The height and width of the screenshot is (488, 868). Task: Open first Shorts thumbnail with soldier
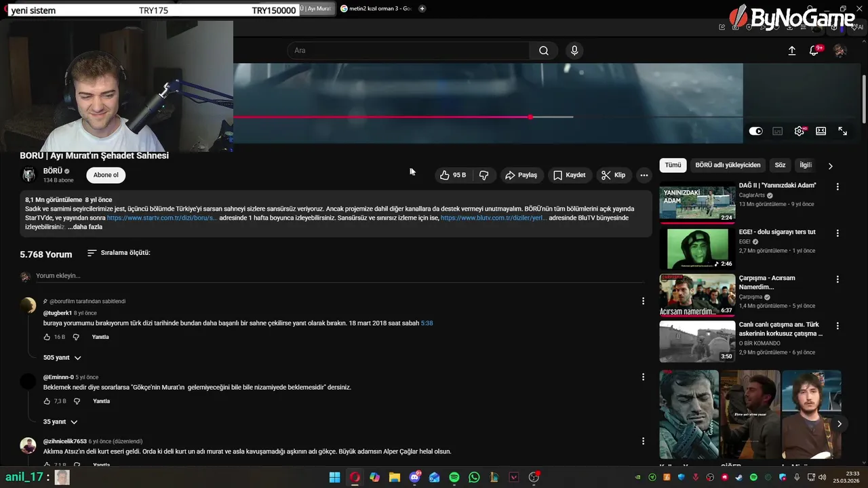pyautogui.click(x=689, y=414)
